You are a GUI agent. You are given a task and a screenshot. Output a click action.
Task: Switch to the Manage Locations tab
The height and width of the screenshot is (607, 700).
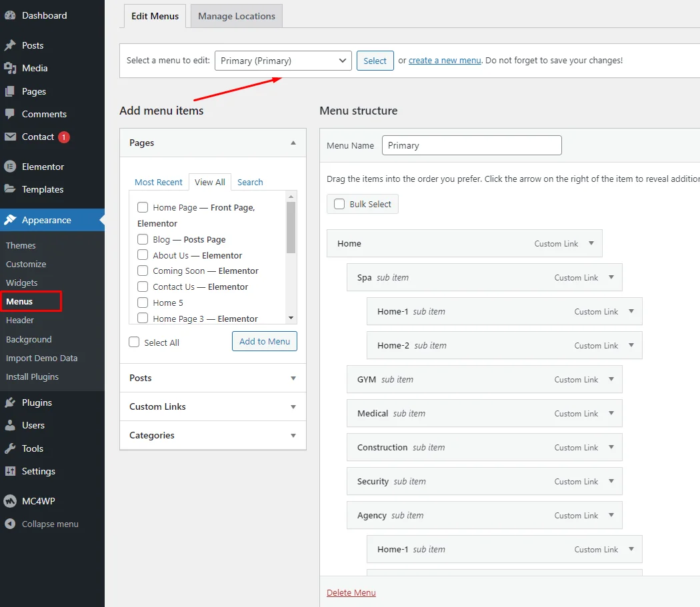[237, 17]
